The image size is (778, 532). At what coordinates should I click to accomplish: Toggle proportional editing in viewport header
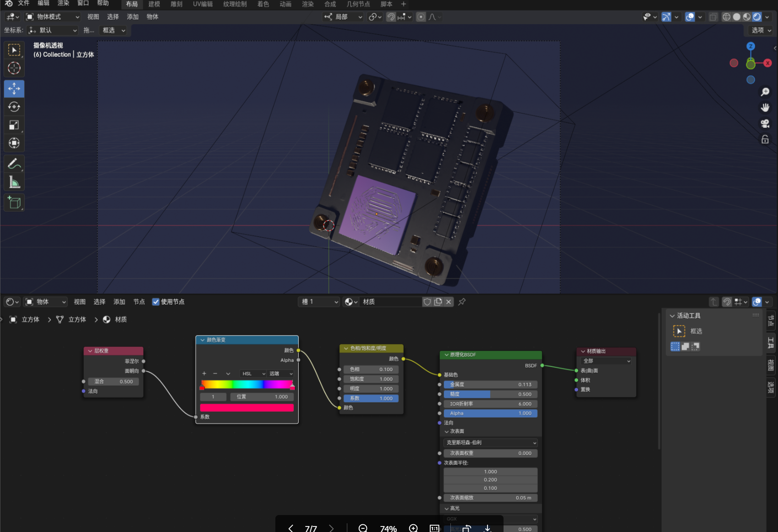click(421, 17)
